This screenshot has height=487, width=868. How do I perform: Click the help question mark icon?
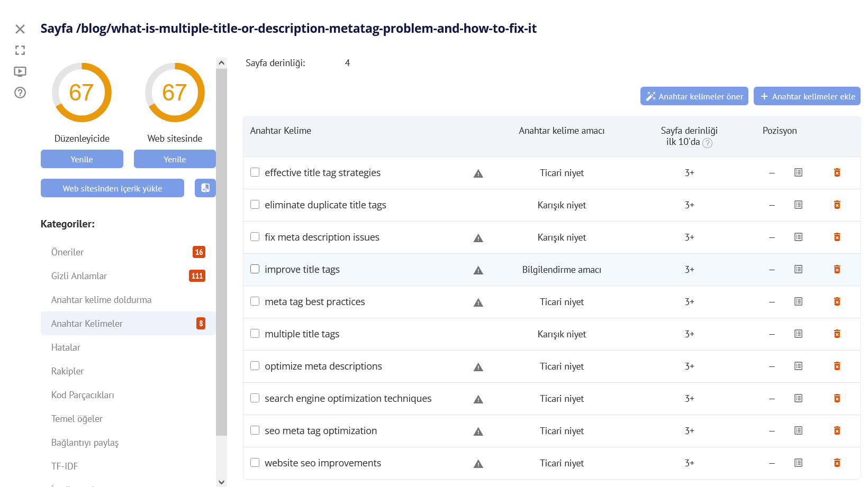coord(20,93)
